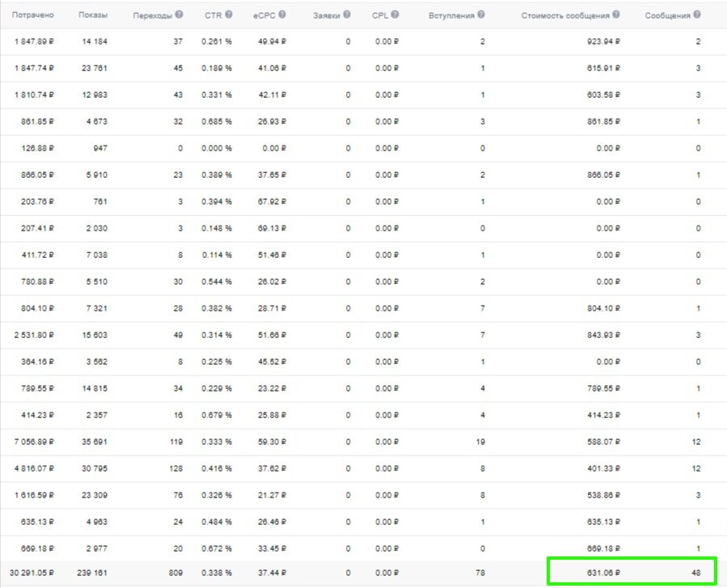Click the message cost 615.91 ₽

click(603, 68)
